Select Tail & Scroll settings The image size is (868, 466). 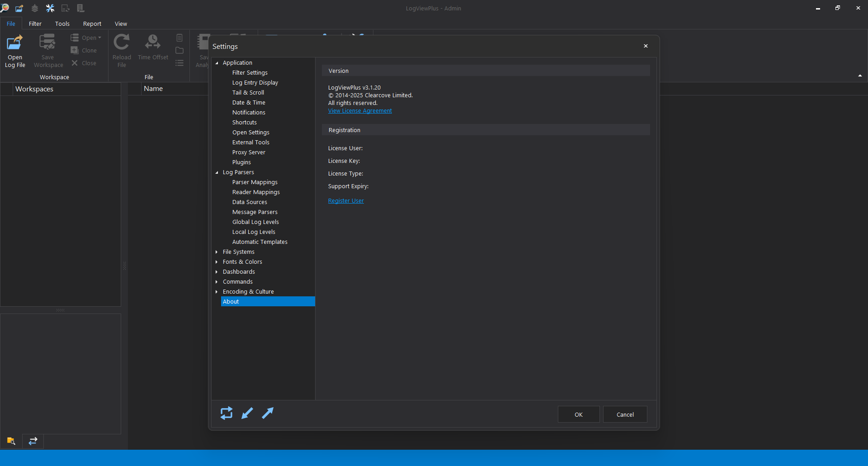point(248,93)
